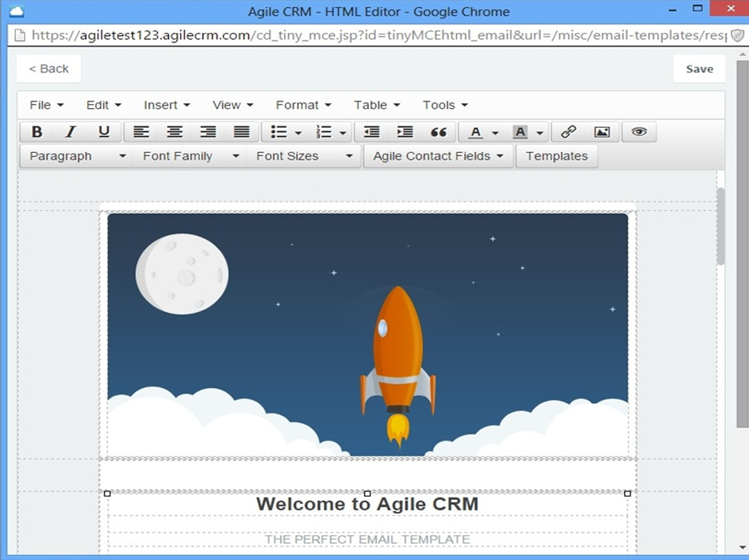Center align the text

[174, 132]
